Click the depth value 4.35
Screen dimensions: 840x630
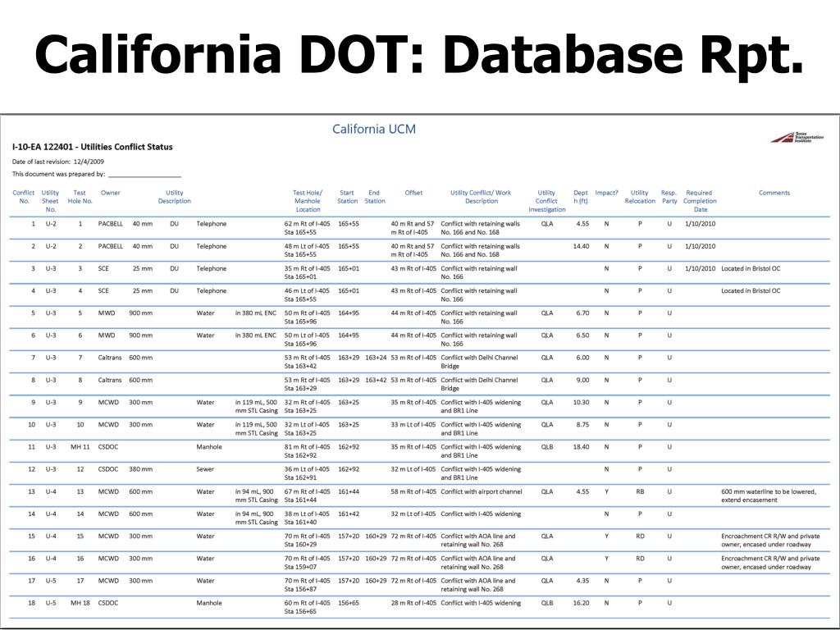pos(582,581)
